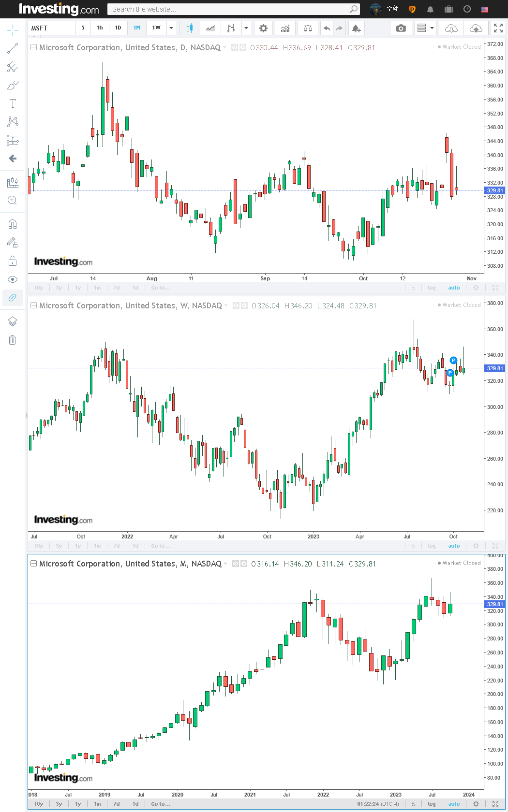This screenshot has height=812, width=508.
Task: Select the 1D interval
Action: [x=118, y=28]
